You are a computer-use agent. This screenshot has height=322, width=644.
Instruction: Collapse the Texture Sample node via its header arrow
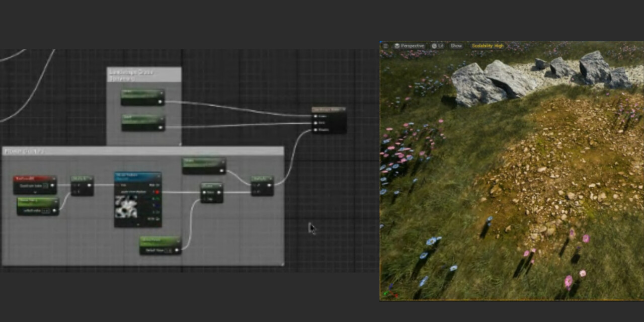(x=158, y=176)
